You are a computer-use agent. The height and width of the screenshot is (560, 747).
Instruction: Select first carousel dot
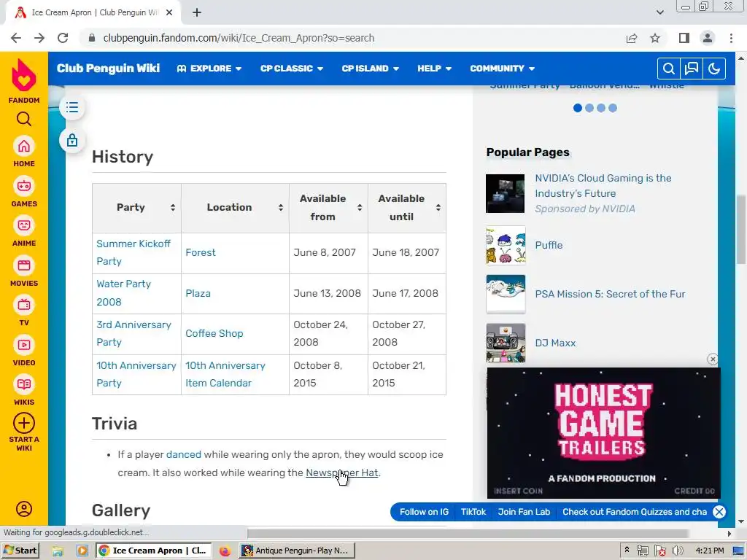tap(578, 108)
